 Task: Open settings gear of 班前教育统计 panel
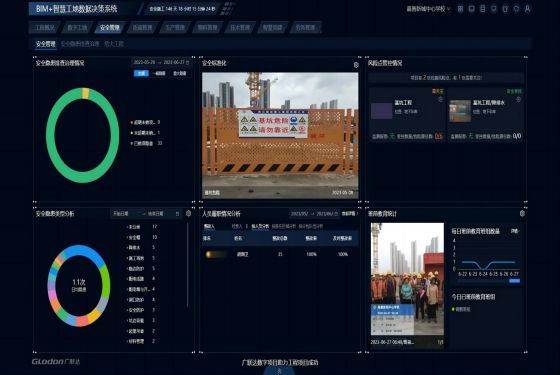click(x=522, y=214)
